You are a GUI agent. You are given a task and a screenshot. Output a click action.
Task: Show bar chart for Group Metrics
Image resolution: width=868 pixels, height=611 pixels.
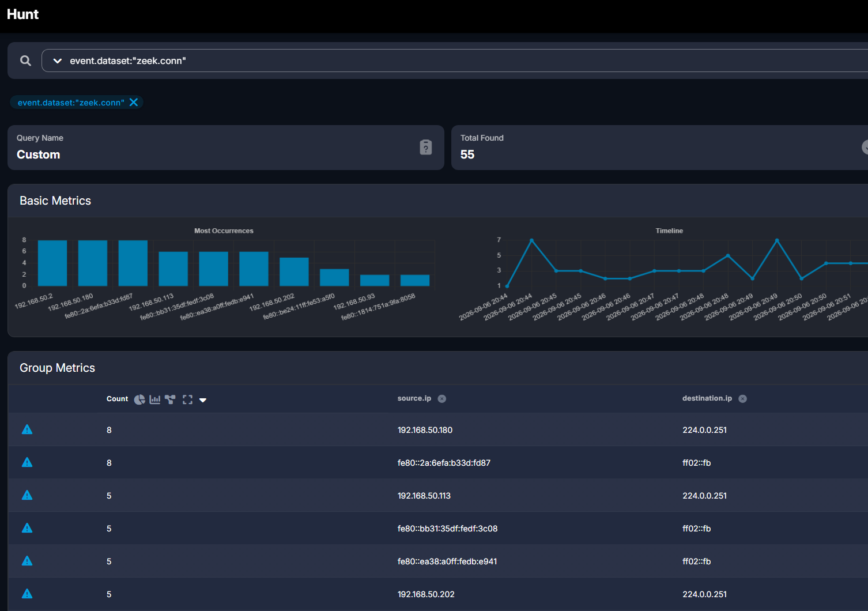click(x=155, y=399)
